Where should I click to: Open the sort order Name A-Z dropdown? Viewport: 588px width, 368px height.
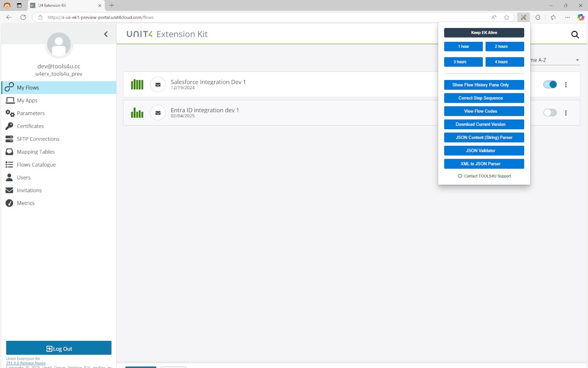click(x=555, y=60)
